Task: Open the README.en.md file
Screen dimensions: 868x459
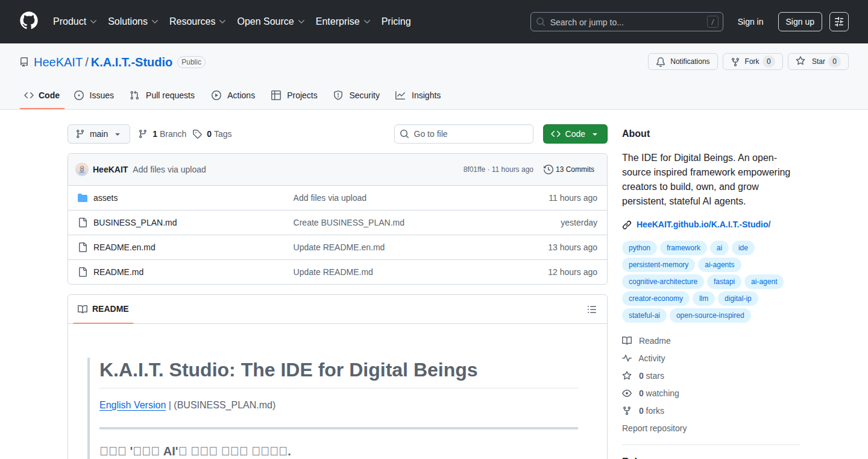Action: [124, 247]
